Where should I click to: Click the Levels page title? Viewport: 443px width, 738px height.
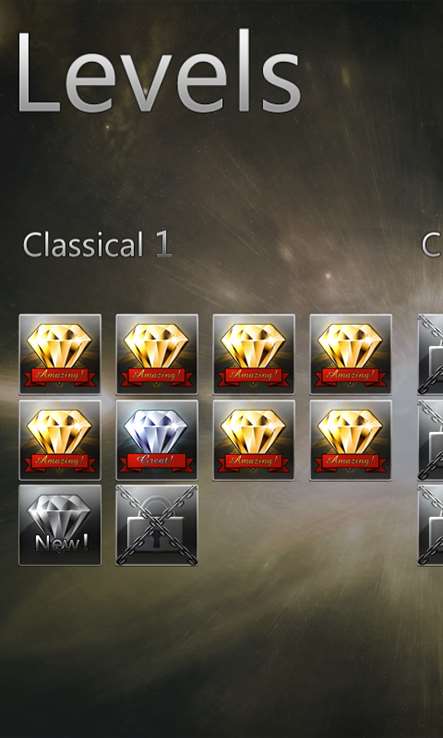[x=159, y=71]
